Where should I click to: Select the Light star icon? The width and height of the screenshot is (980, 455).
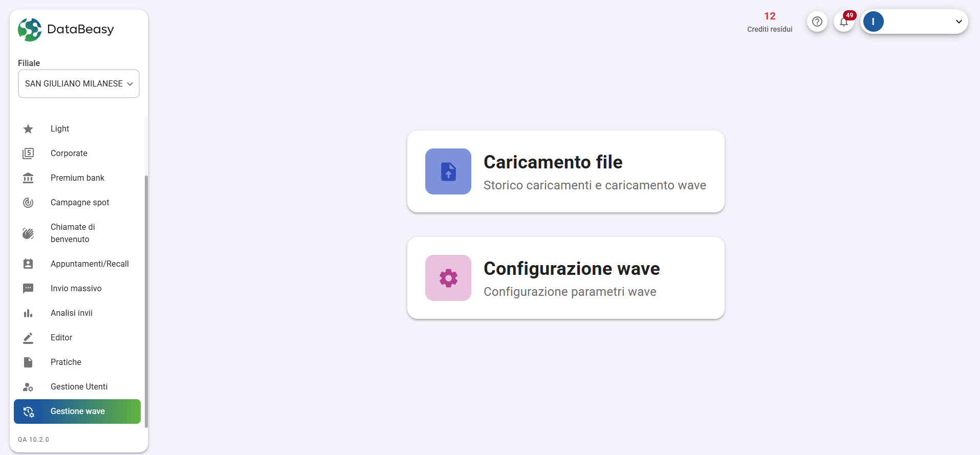pos(28,129)
